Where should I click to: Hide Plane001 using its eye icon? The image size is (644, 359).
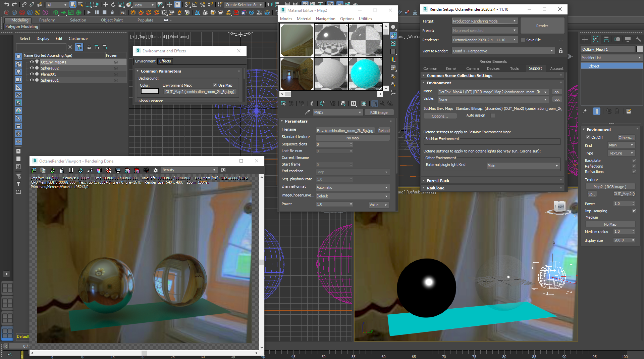click(x=32, y=74)
